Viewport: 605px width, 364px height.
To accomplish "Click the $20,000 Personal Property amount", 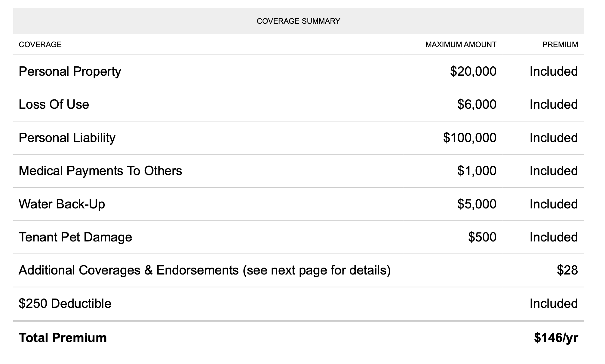I will (x=473, y=71).
